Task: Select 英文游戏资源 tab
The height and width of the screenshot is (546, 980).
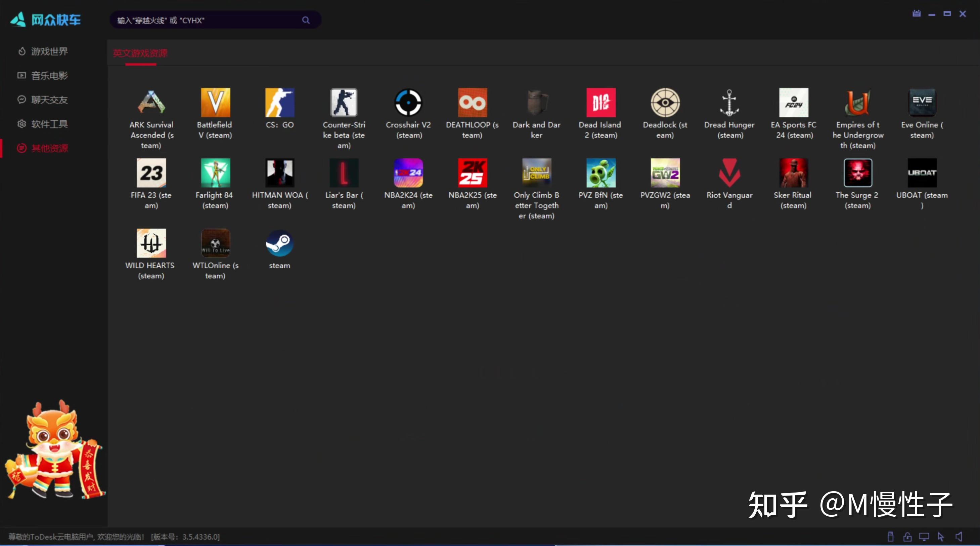Action: [x=140, y=53]
